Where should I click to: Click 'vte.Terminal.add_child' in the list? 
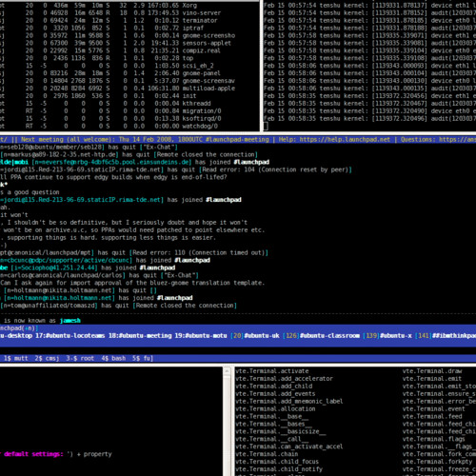(x=274, y=387)
